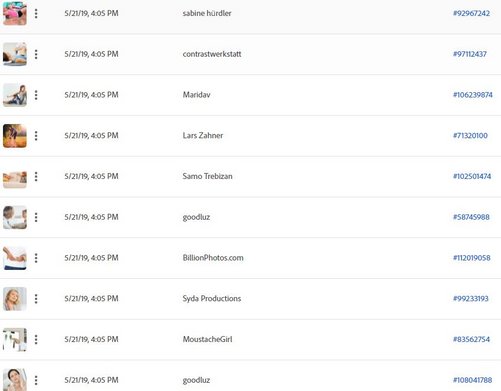Click the kebab menu for Syda Productions

[36, 299]
